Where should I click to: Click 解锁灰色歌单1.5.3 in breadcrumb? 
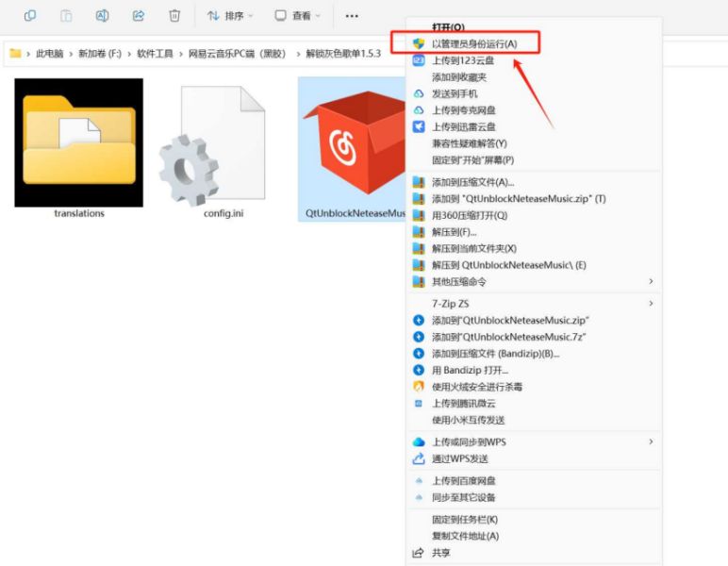click(x=343, y=54)
